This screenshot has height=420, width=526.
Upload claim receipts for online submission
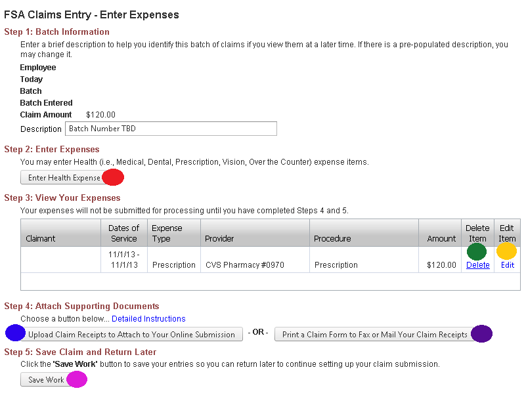[131, 335]
